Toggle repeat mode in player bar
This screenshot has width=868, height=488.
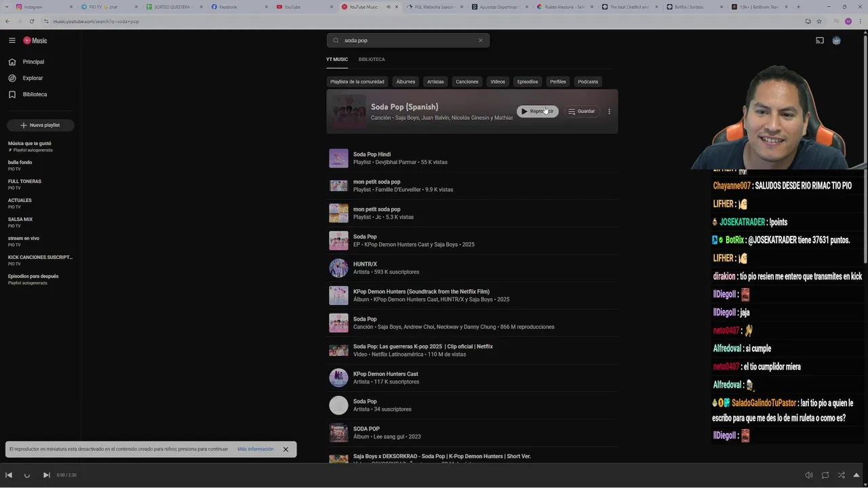click(825, 475)
